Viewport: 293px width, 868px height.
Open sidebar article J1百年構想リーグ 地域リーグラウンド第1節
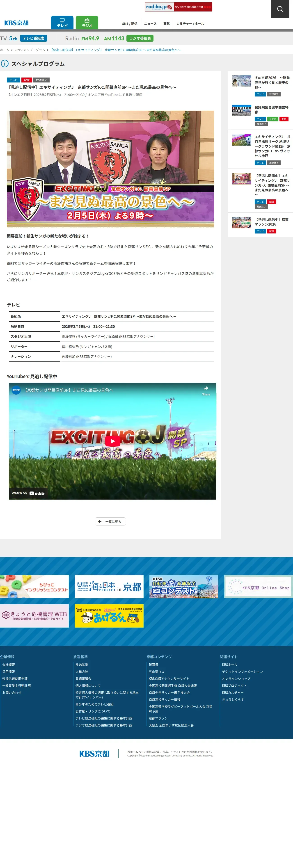tap(272, 146)
